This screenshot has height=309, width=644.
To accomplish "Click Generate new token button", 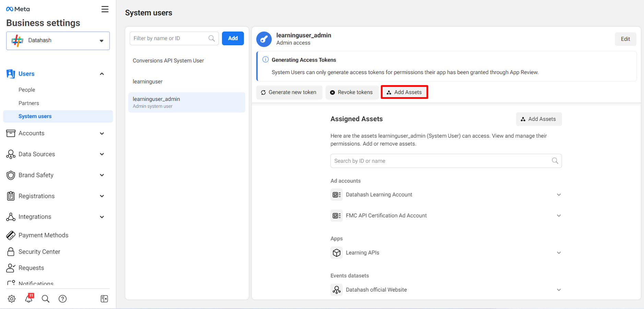I will 289,92.
